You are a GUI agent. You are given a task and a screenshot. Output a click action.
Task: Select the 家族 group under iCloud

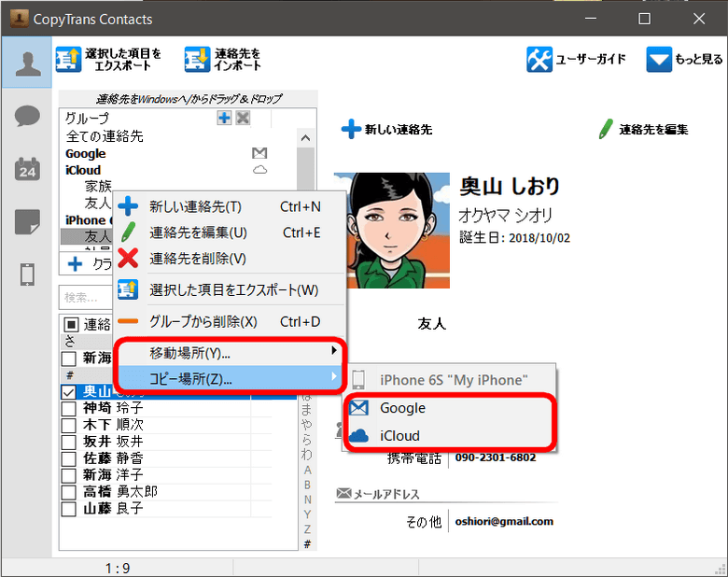(98, 187)
